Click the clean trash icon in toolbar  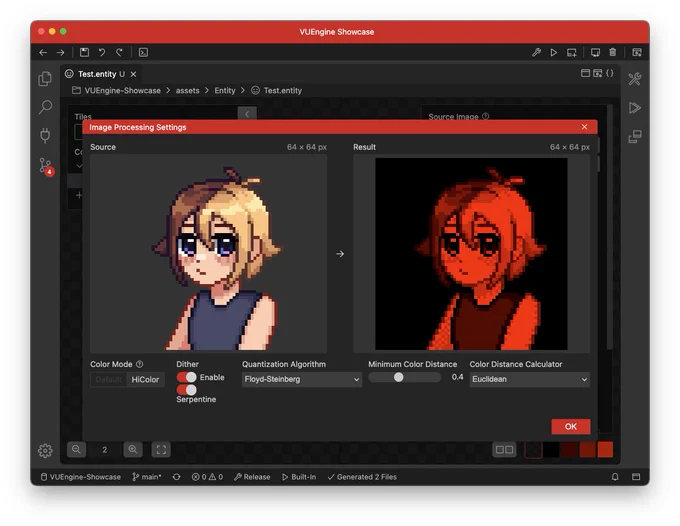(x=612, y=52)
